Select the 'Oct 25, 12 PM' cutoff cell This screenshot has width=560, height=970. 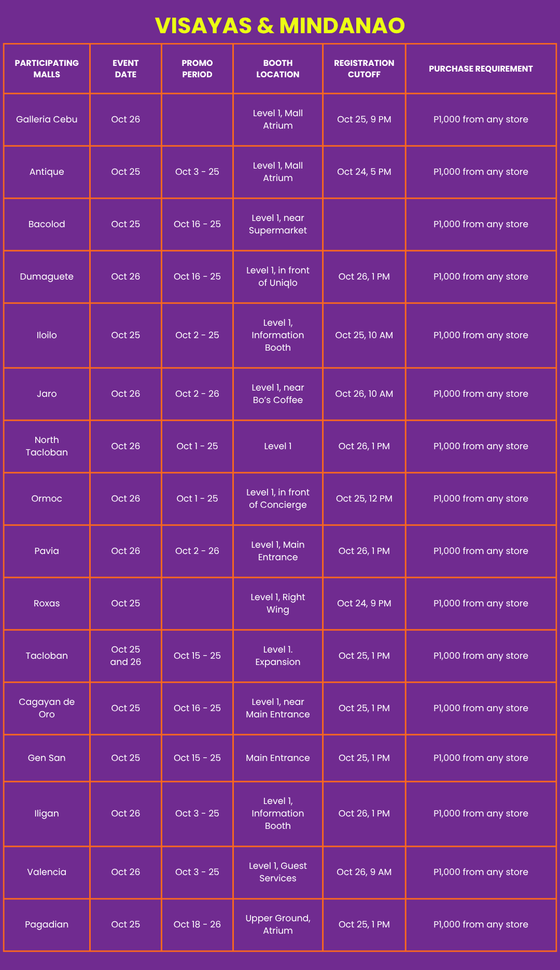click(x=364, y=498)
